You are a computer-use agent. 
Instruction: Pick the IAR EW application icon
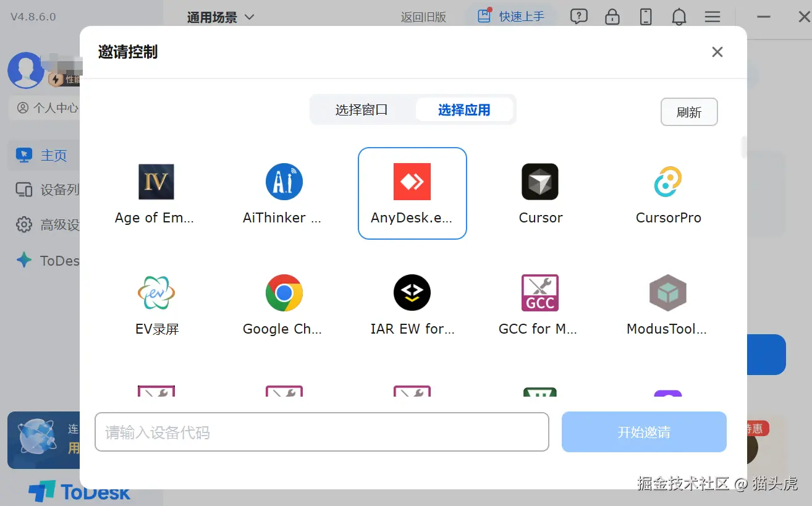[x=412, y=293]
